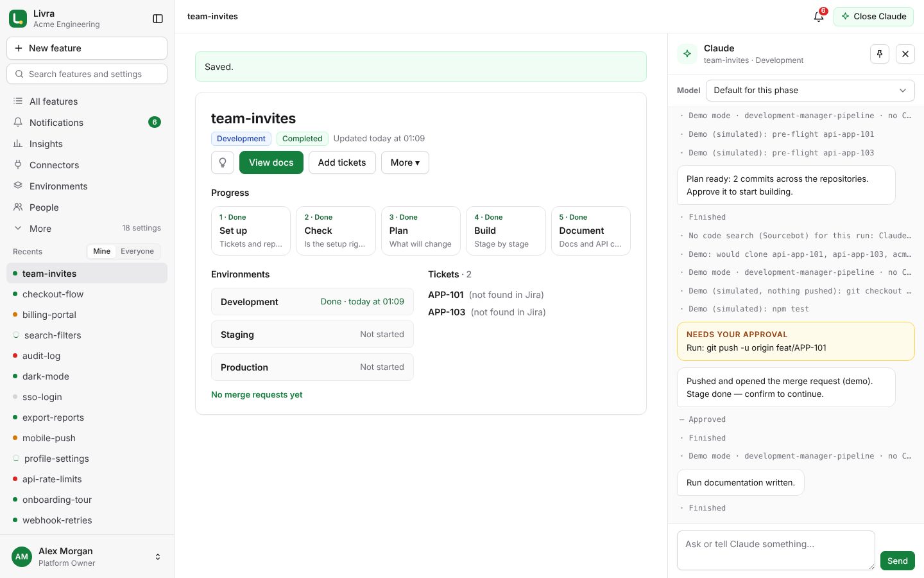Viewport: 924px width, 578px height.
Task: Close the Claude side panel X
Action: [x=905, y=54]
